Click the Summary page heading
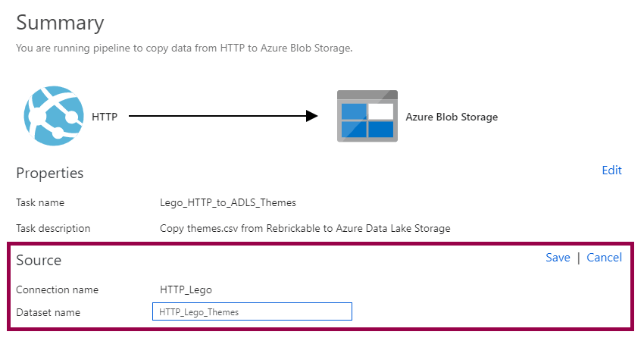This screenshot has width=644, height=341. 60,23
